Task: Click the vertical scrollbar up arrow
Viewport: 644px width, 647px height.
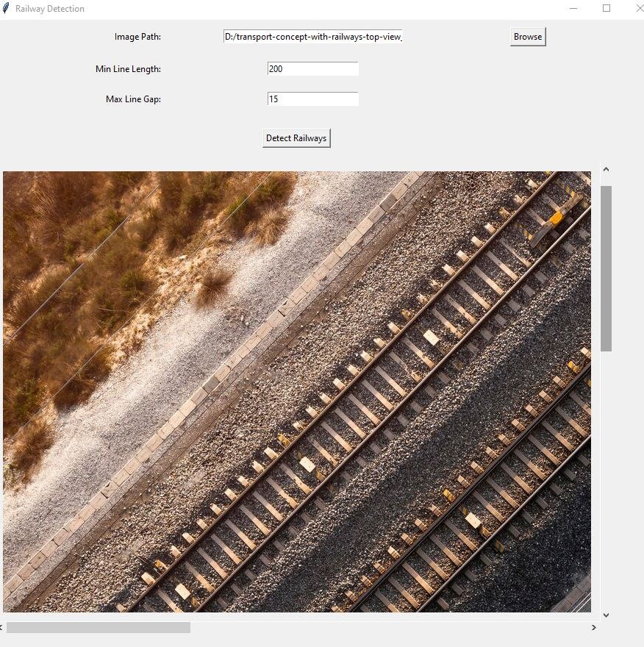Action: [606, 170]
